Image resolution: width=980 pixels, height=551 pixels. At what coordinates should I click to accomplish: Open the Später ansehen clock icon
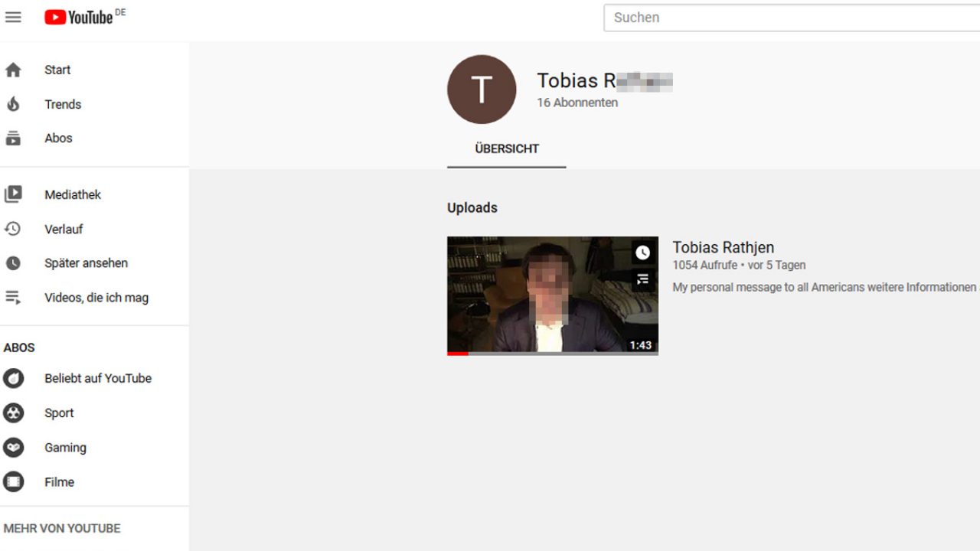[13, 263]
